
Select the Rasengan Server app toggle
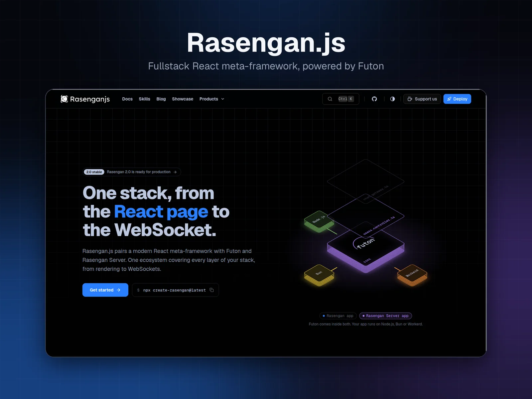coord(386,316)
